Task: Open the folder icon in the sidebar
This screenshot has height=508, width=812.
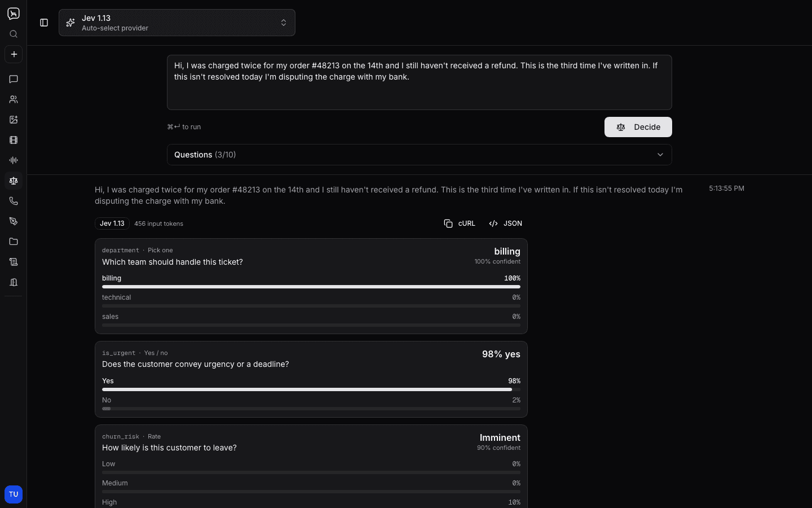Action: coord(14,242)
